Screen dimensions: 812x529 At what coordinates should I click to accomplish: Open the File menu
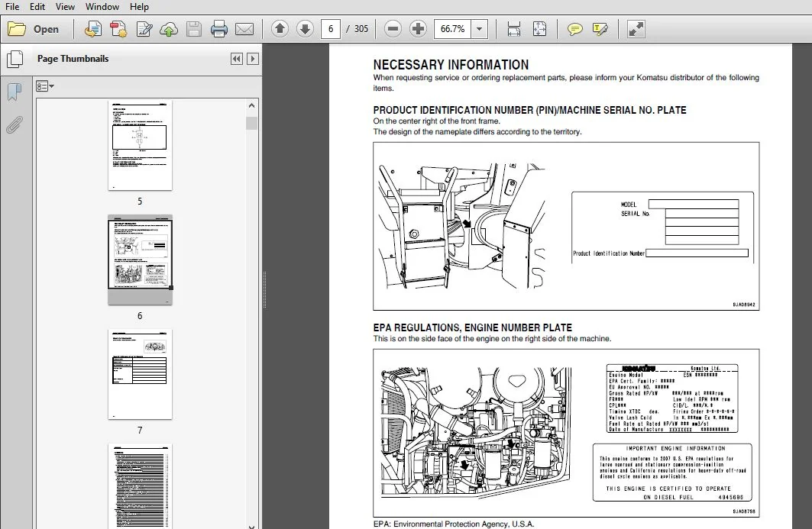(12, 7)
